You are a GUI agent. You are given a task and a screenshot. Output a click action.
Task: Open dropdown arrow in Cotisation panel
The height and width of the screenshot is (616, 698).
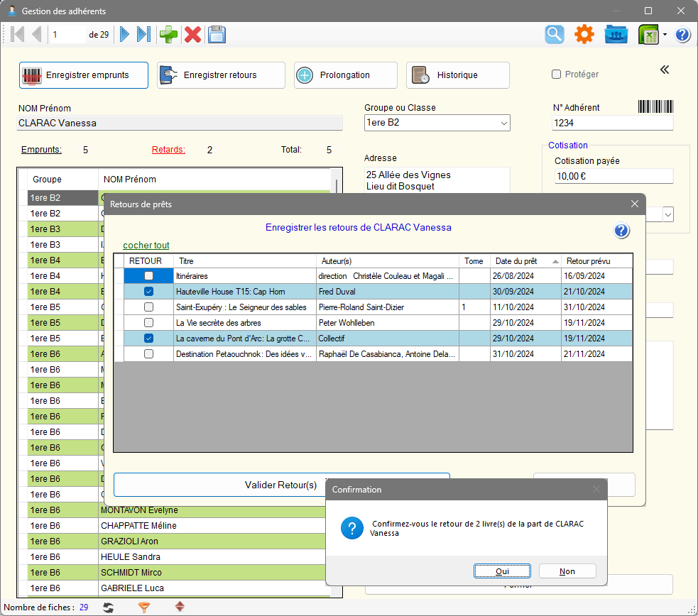coord(668,214)
